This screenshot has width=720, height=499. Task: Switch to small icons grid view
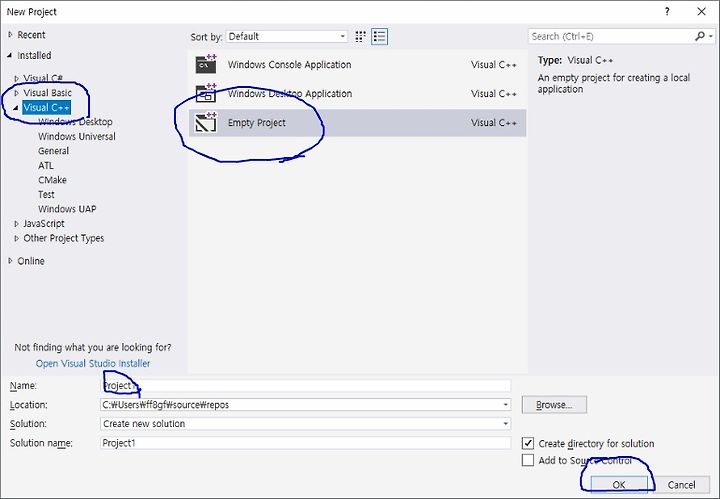point(360,36)
